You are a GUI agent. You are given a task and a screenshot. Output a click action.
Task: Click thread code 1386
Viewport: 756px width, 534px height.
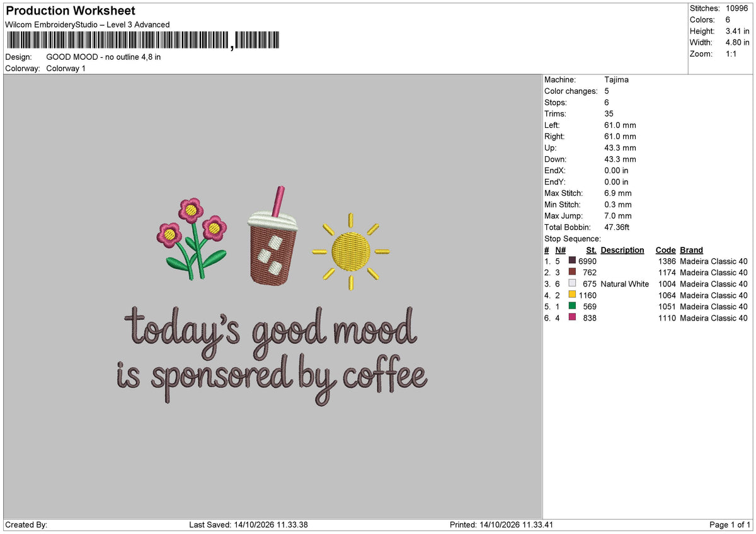667,261
